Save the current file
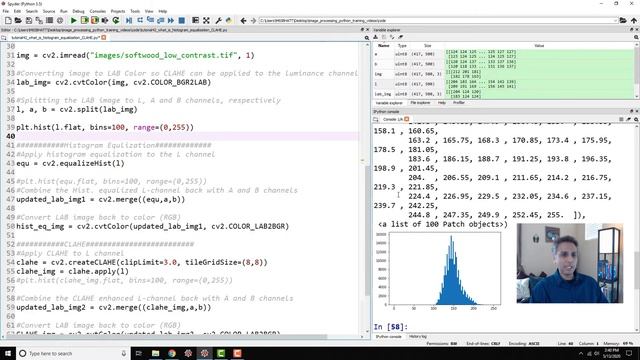640x360 pixels. (x=29, y=20)
